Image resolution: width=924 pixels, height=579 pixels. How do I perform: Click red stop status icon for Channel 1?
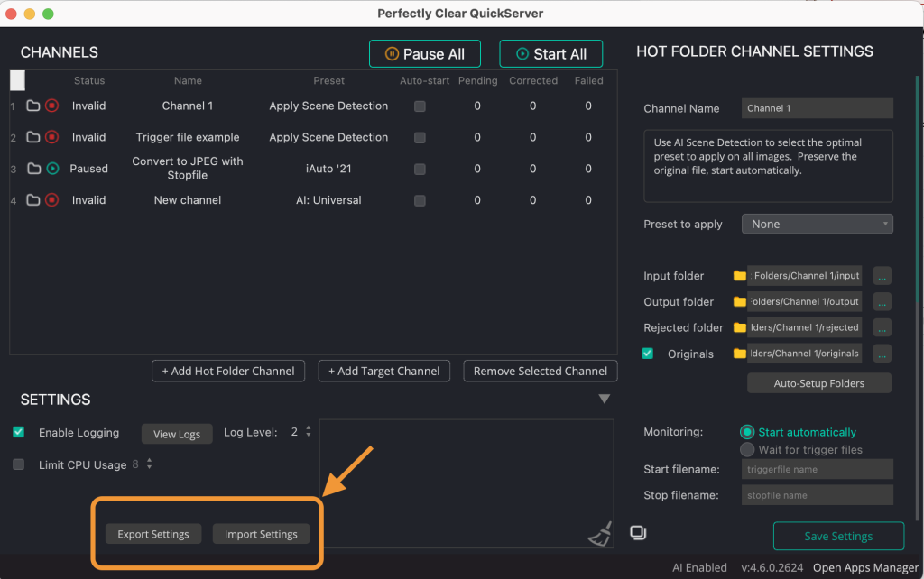click(x=51, y=106)
